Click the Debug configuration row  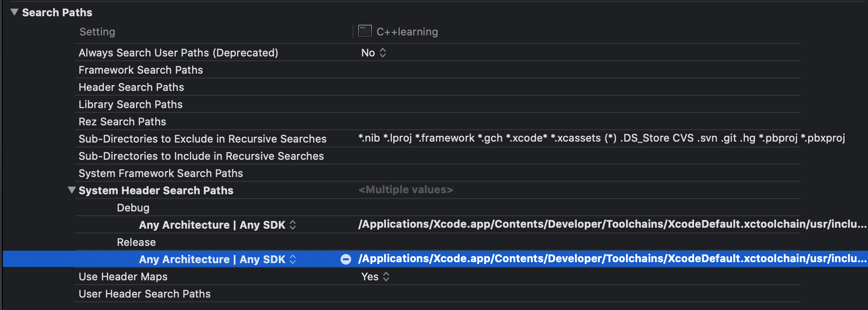(x=133, y=208)
